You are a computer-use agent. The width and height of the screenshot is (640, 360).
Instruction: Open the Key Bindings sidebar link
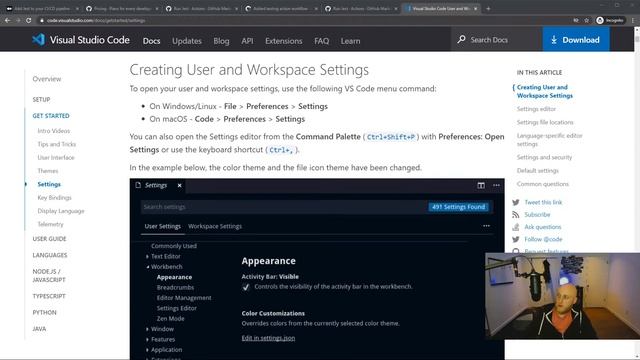[x=54, y=198]
